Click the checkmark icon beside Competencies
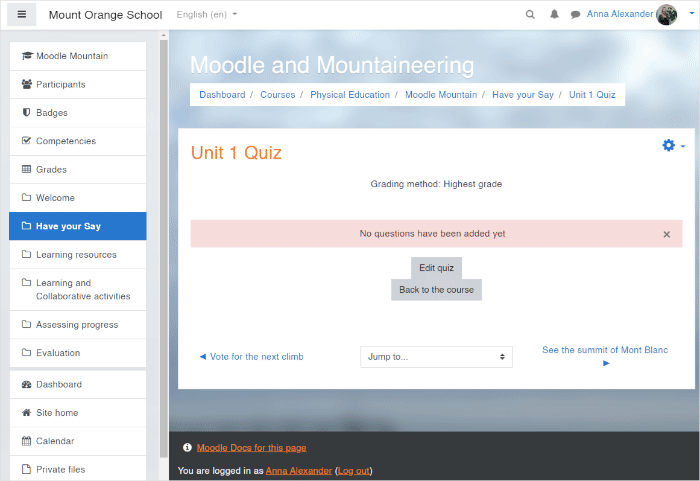The width and height of the screenshot is (700, 481). click(26, 141)
